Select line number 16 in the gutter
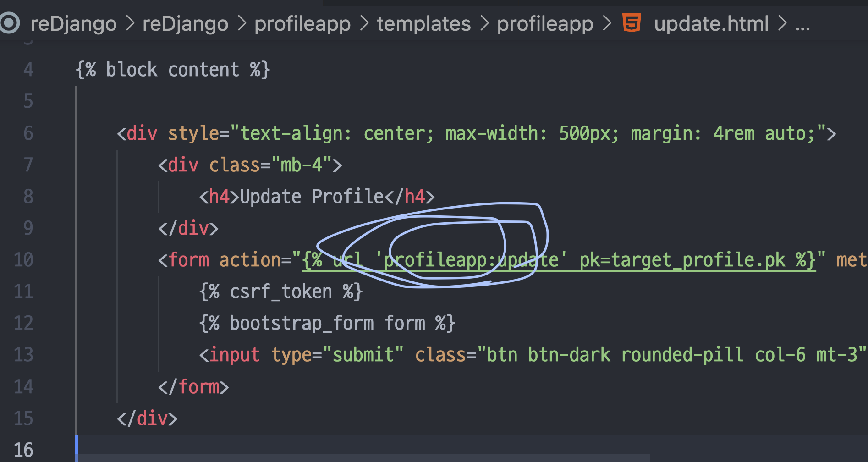The width and height of the screenshot is (868, 462). (23, 450)
